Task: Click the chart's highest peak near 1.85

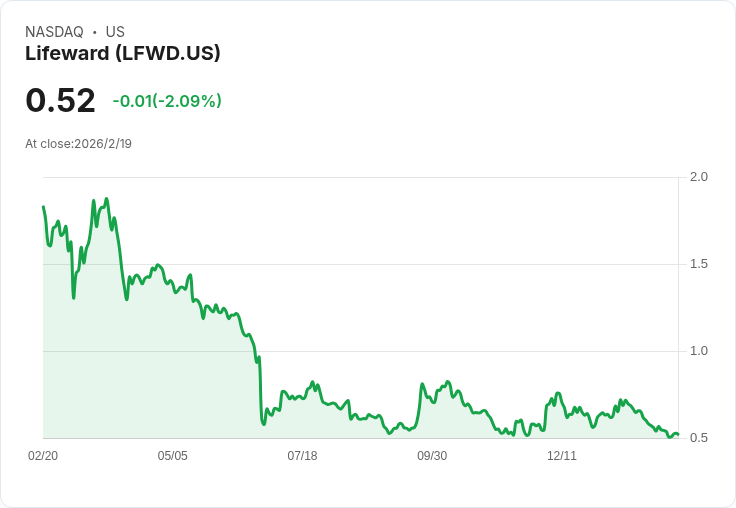Action: (106, 199)
